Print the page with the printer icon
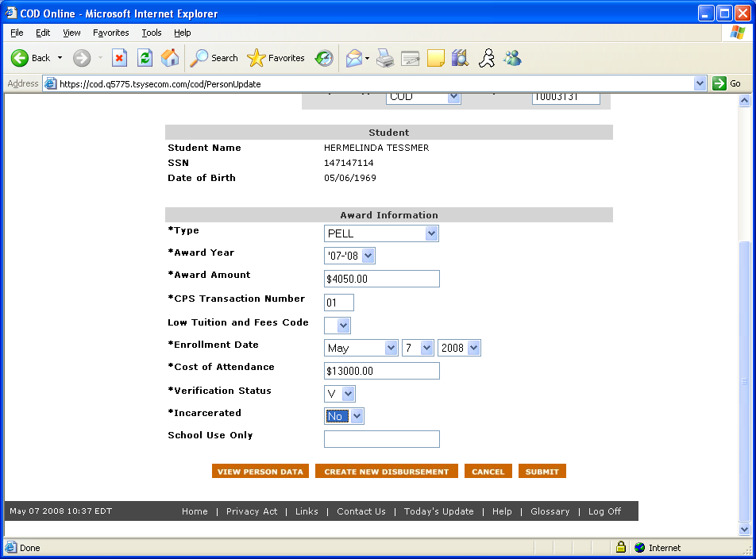 point(384,58)
